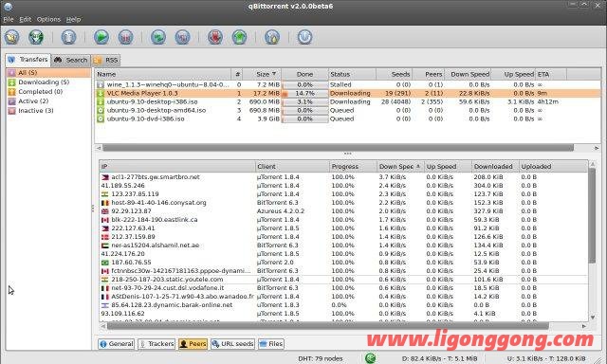Click the red Decrease priority arrow icon

coord(215,37)
